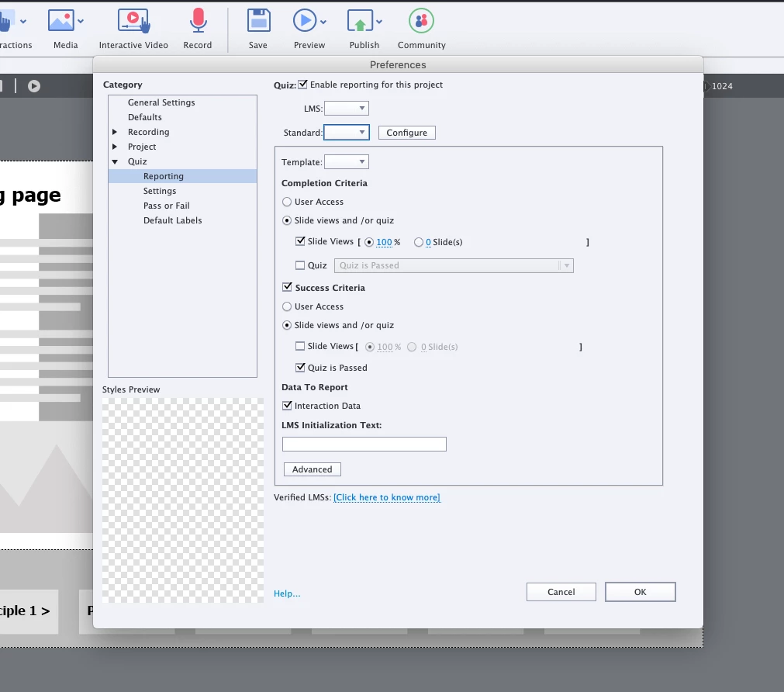Select General Settings category

pyautogui.click(x=161, y=102)
